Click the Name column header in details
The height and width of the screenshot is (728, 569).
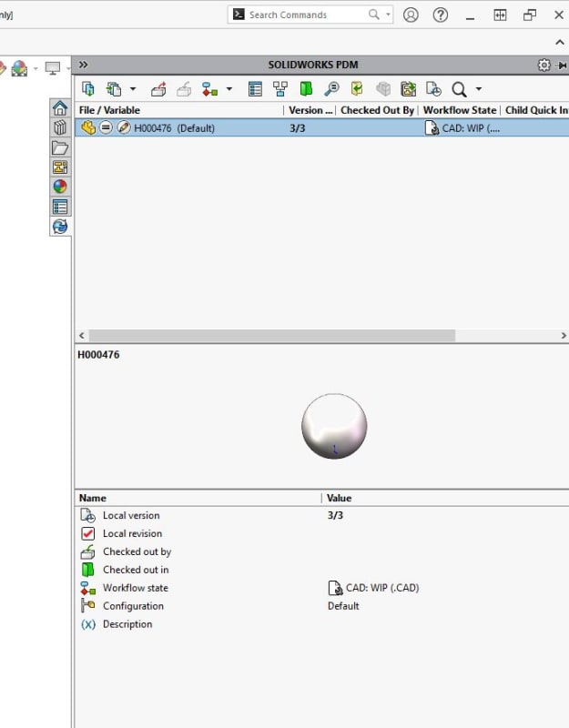[x=93, y=498]
